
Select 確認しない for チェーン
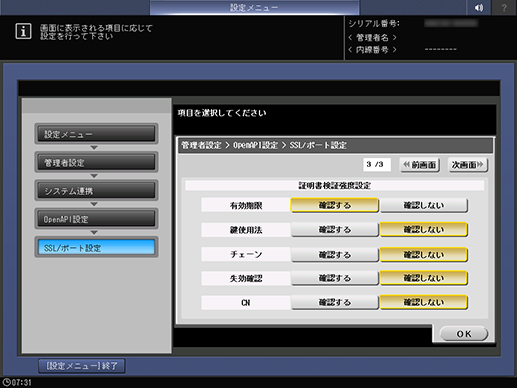[x=424, y=254]
